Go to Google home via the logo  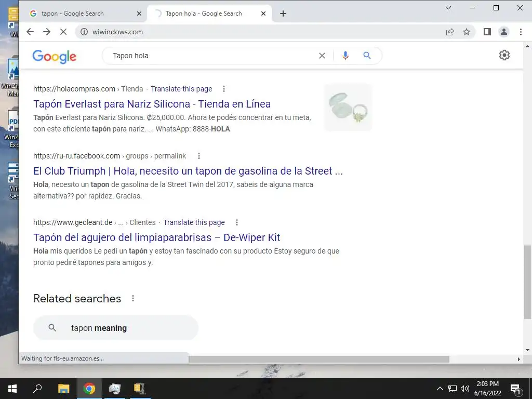click(x=54, y=56)
